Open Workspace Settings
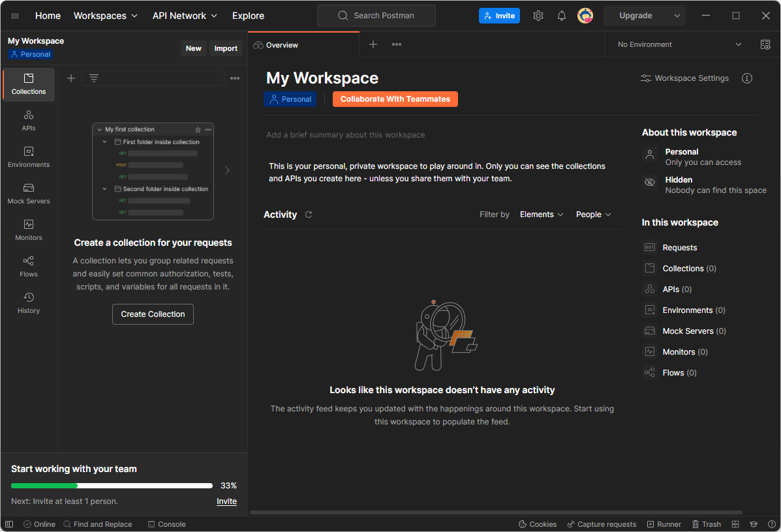 684,78
